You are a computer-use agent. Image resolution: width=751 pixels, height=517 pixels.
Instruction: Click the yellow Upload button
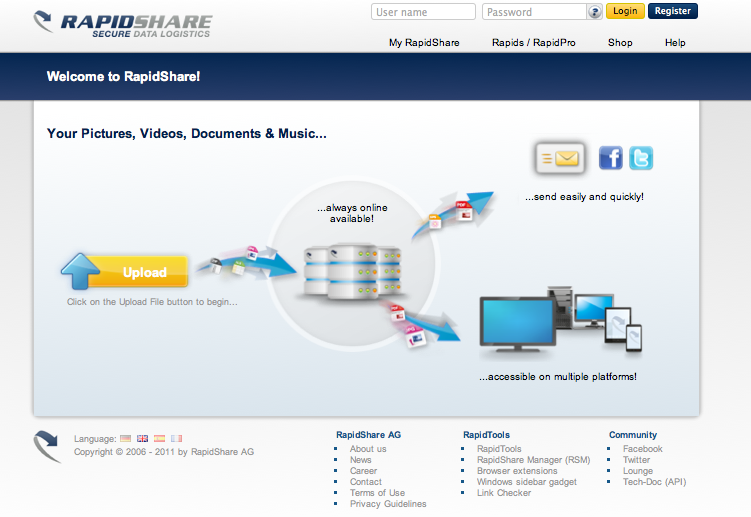[125, 272]
